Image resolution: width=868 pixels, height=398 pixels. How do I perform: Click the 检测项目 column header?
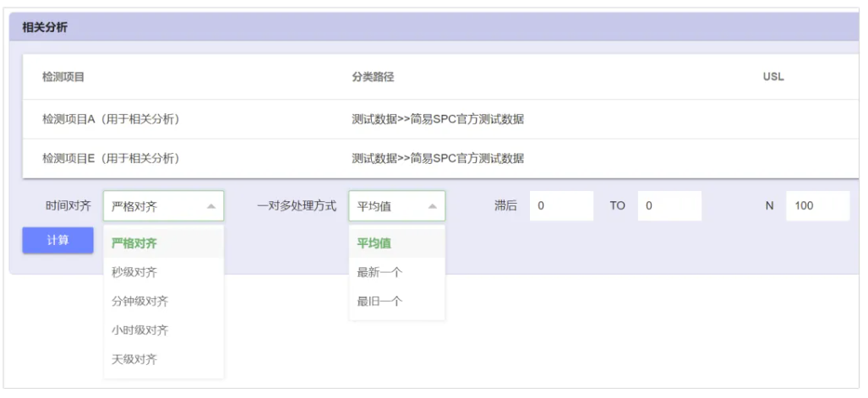(63, 78)
